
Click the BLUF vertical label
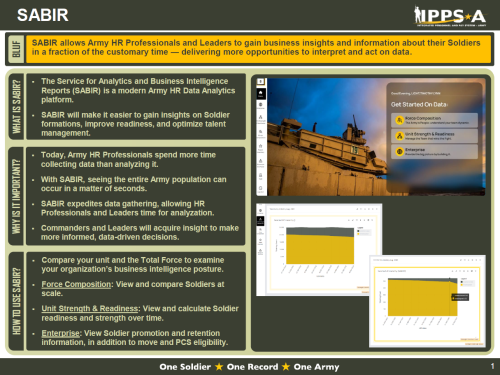(16, 49)
